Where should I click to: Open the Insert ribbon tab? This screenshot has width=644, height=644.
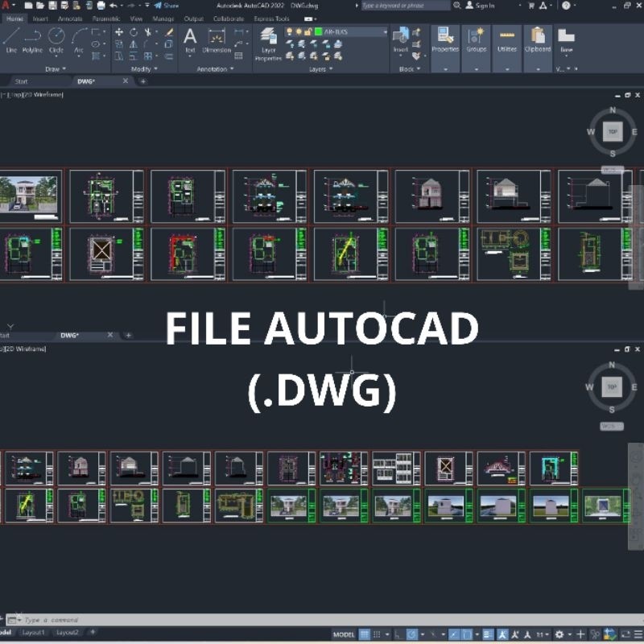pyautogui.click(x=40, y=19)
